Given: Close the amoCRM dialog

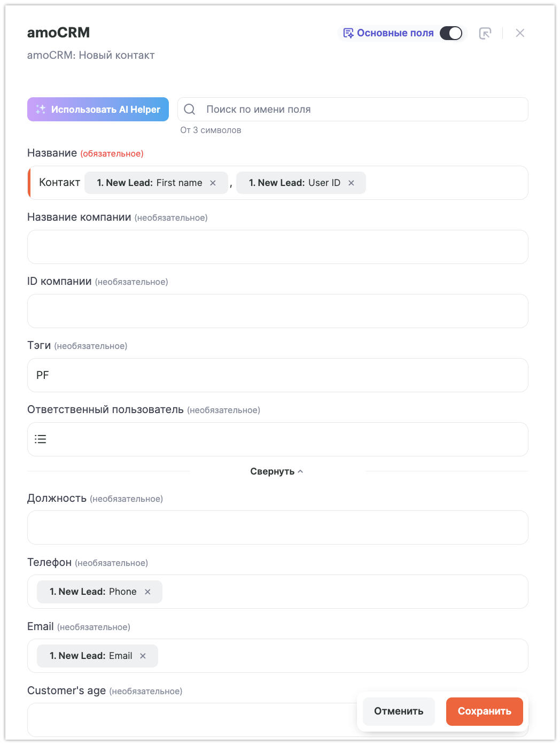Looking at the screenshot, I should 520,33.
